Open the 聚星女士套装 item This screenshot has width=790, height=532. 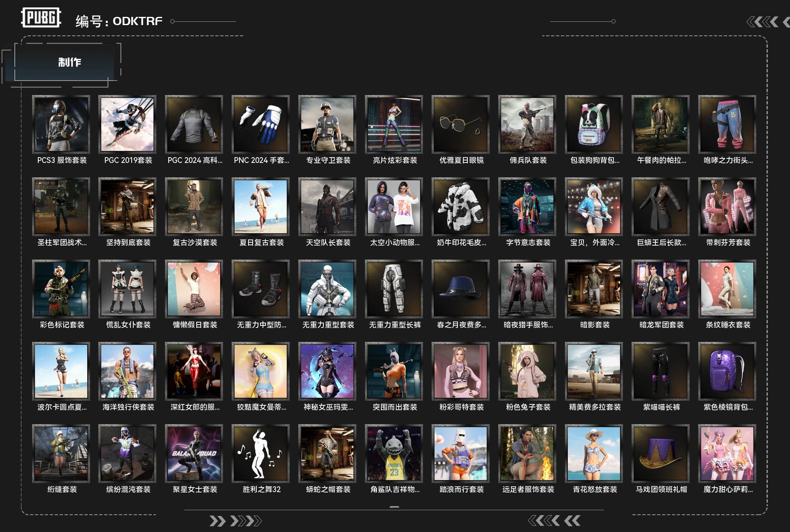tap(194, 453)
